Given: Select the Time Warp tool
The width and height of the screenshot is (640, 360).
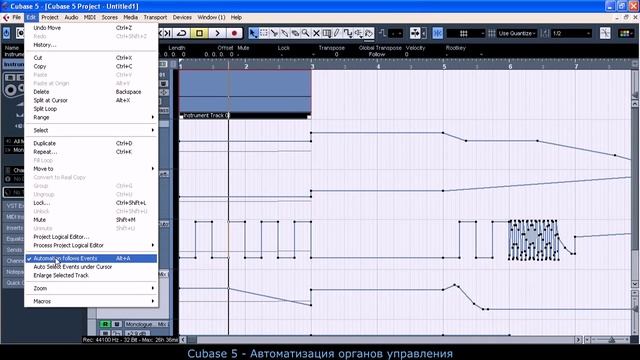Looking at the screenshot, I should [x=327, y=33].
